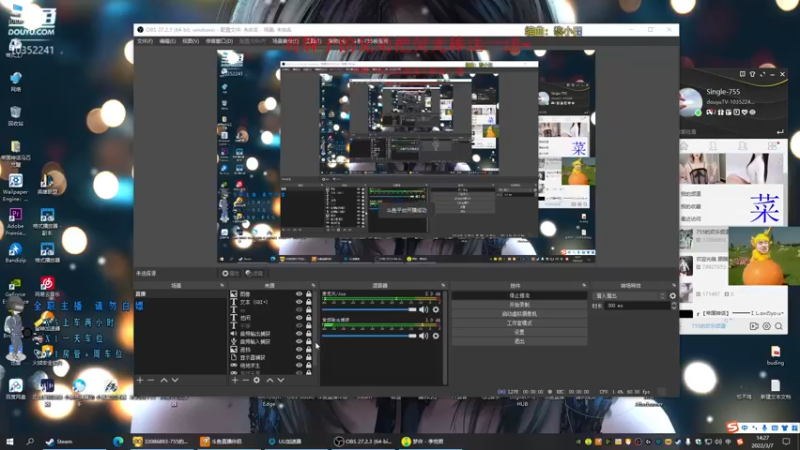Open 场景集合(S) menu in OBS
Image resolution: width=800 pixels, height=450 pixels.
(x=285, y=41)
